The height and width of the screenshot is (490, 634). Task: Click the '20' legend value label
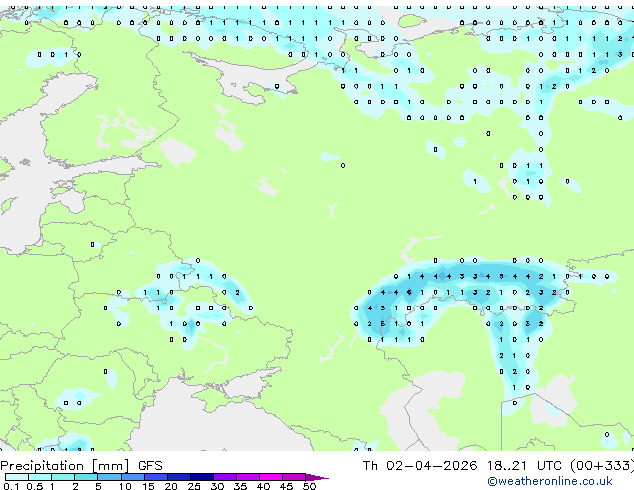click(171, 486)
